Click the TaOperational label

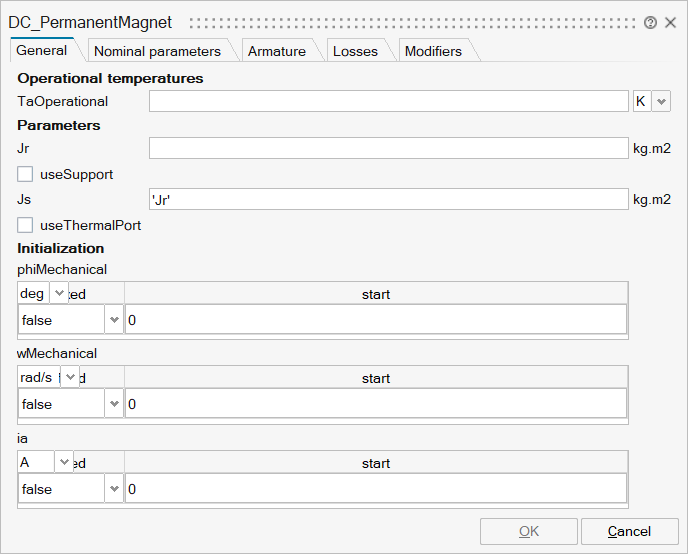click(x=63, y=101)
